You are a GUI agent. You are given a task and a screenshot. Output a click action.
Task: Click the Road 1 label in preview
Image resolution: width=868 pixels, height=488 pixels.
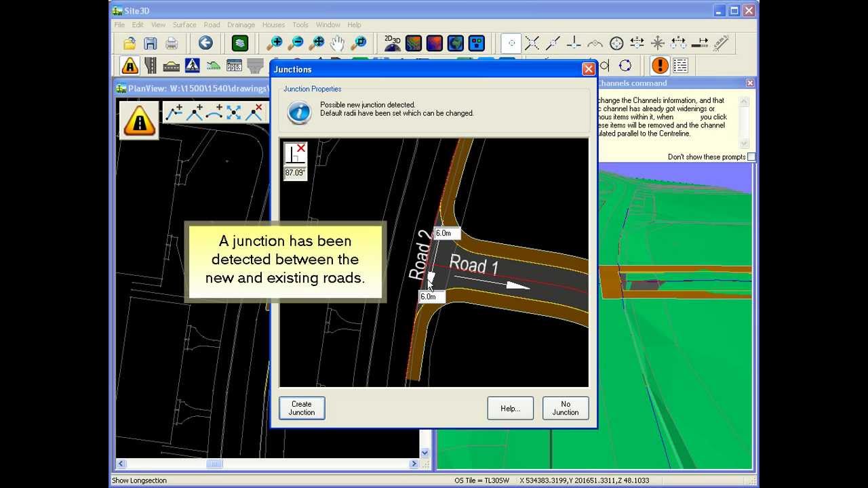click(474, 265)
